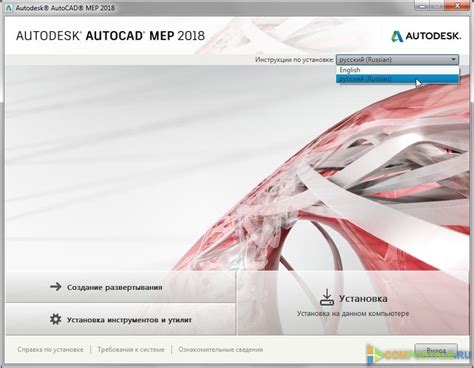Click the Autodesk logo in the header
The width and height of the screenshot is (474, 368).
click(426, 36)
